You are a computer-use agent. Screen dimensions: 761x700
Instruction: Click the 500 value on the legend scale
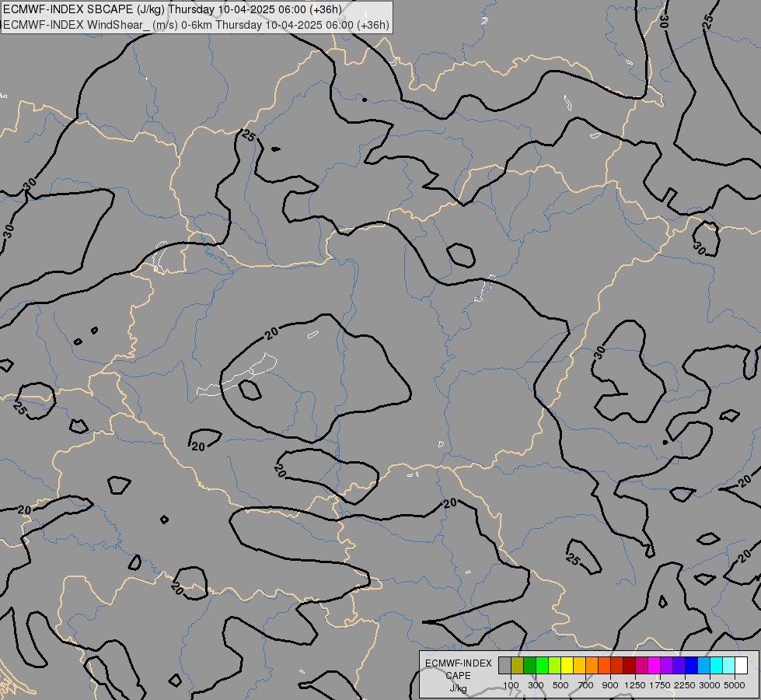click(x=560, y=685)
